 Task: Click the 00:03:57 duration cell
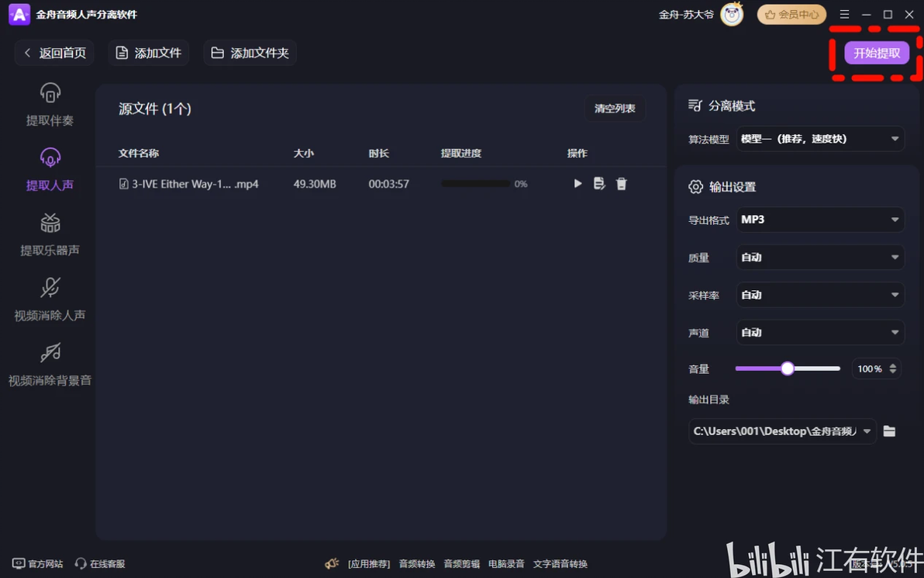[x=389, y=184]
